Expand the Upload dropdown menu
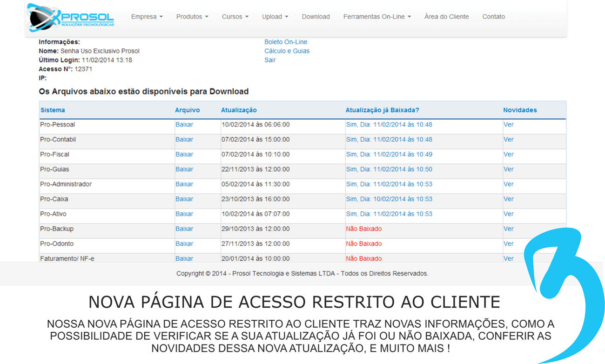 point(275,17)
